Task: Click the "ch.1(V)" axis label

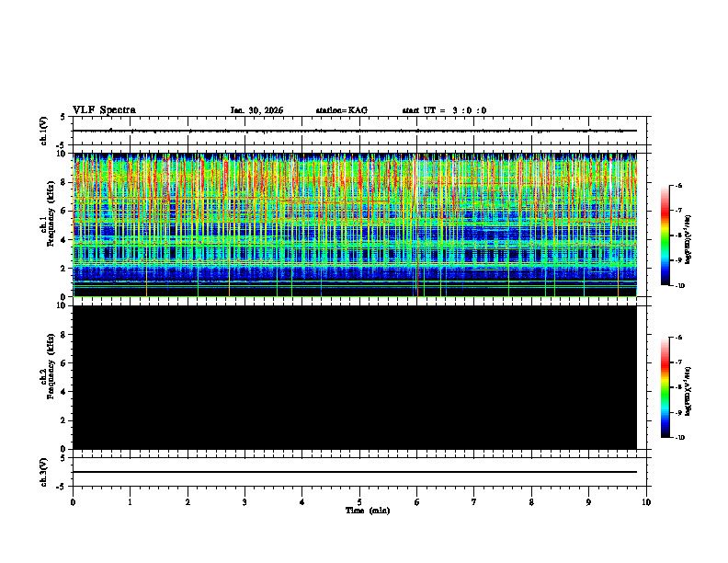Action: 44,131
